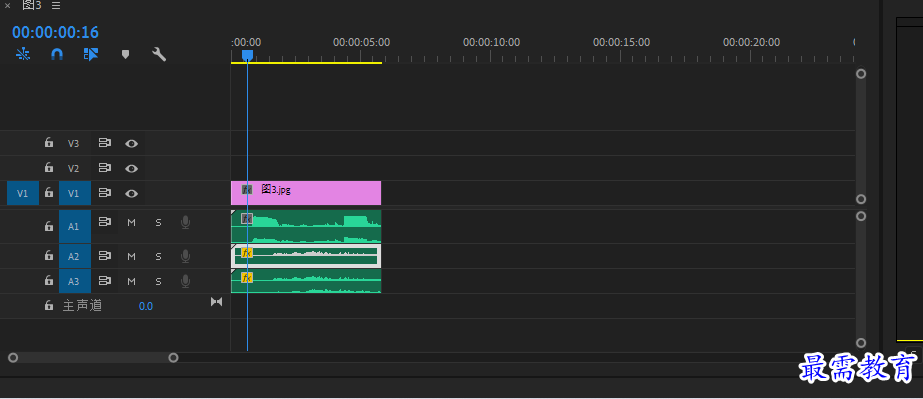This screenshot has height=399, width=923.
Task: Toggle lock on track V2
Action: (49, 168)
